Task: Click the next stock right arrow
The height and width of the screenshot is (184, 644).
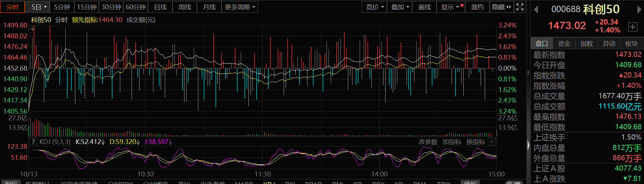Action: (x=639, y=10)
